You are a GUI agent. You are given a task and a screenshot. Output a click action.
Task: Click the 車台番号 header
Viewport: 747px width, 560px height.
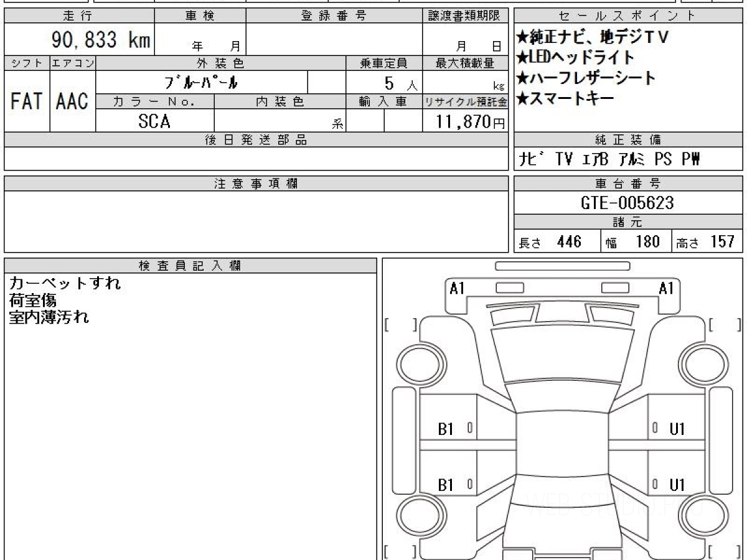pos(628,184)
